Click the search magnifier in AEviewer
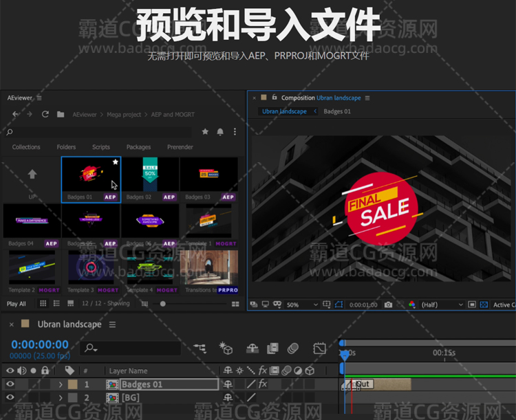 pos(10,132)
